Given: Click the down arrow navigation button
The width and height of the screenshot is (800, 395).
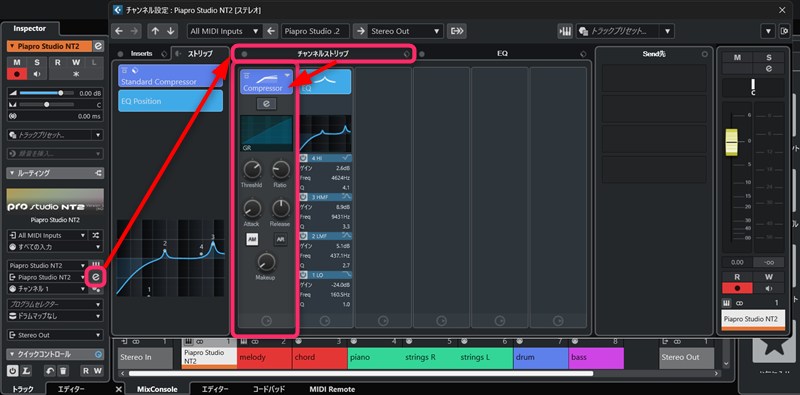Looking at the screenshot, I should click(170, 31).
